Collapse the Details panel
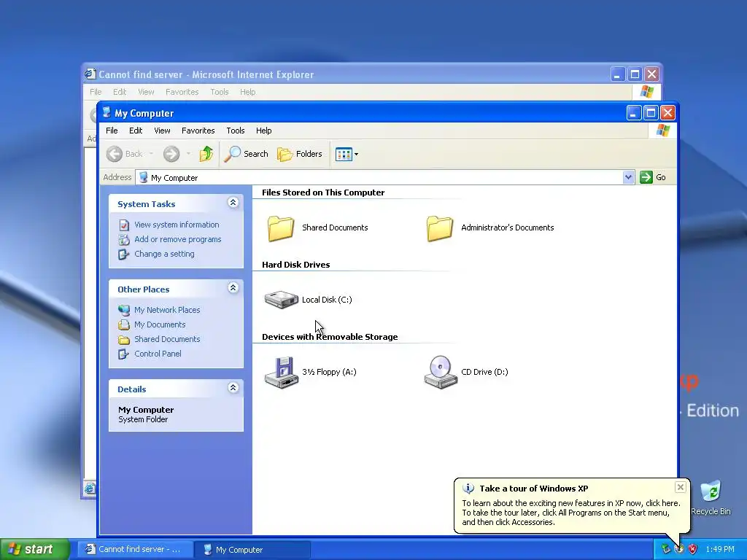This screenshot has width=747, height=560. coord(233,388)
